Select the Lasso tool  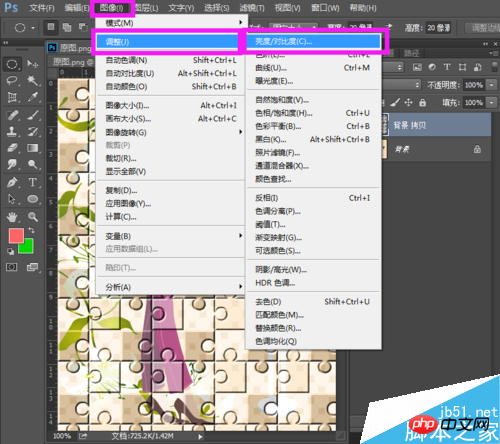(x=12, y=81)
